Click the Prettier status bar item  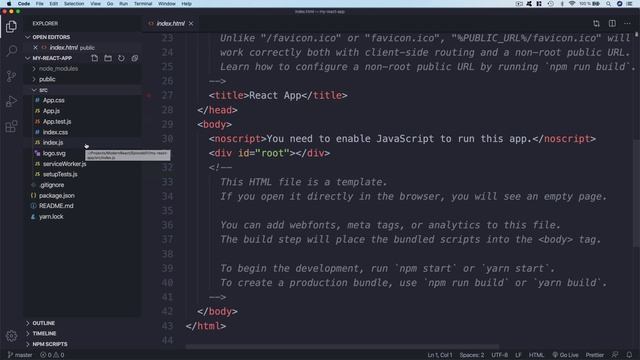coord(595,355)
